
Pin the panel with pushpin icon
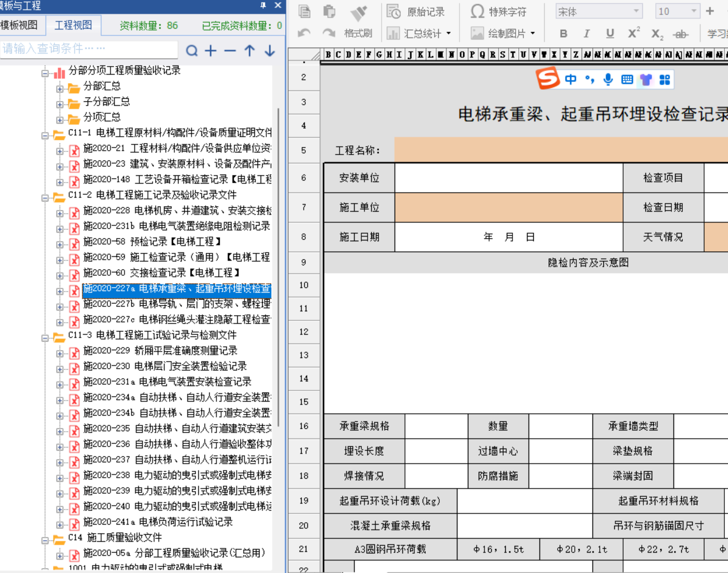(x=263, y=5)
